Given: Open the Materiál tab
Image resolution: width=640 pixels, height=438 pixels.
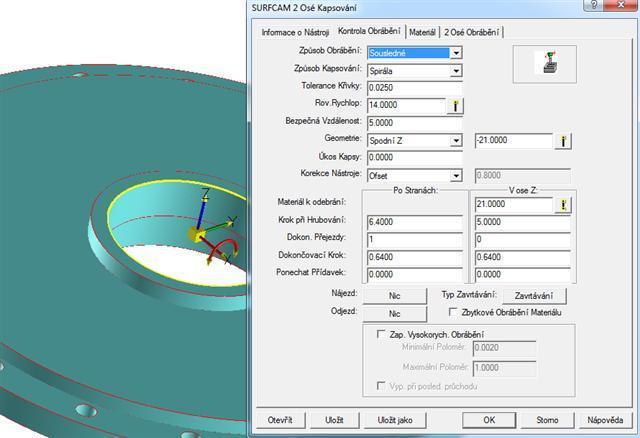Looking at the screenshot, I should (422, 32).
